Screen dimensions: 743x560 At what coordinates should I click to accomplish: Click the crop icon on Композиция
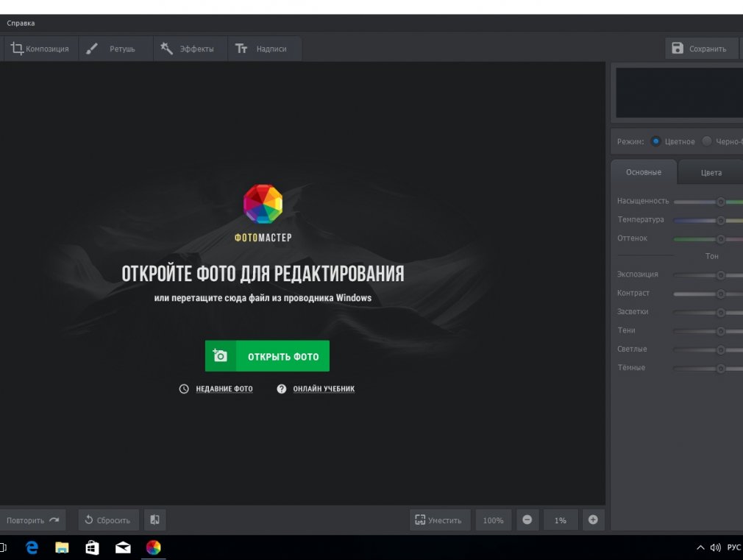17,49
